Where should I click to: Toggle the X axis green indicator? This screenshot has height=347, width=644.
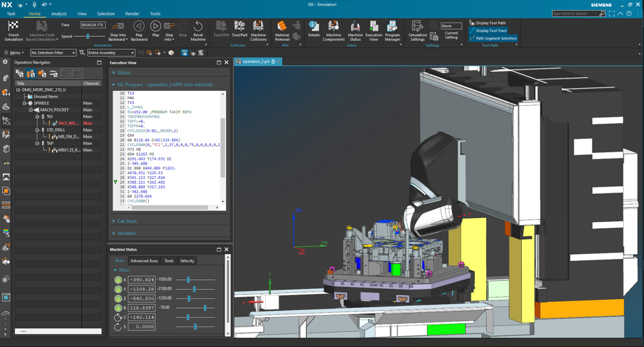click(118, 279)
